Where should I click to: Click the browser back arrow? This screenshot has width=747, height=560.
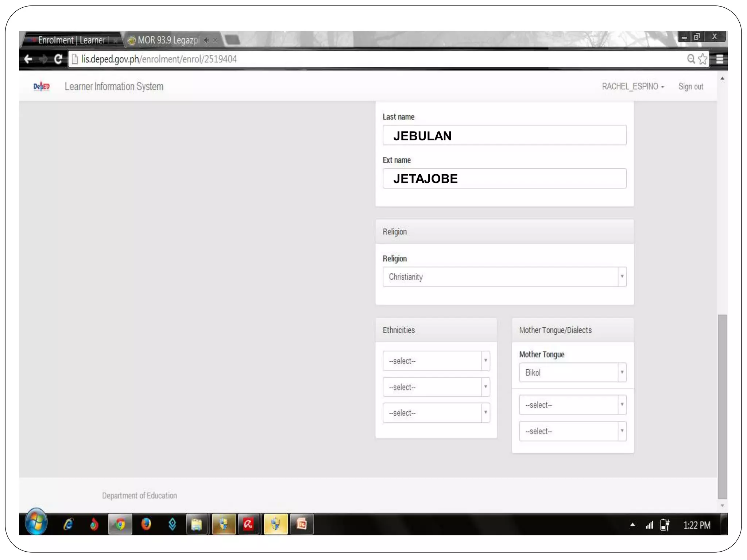point(28,59)
